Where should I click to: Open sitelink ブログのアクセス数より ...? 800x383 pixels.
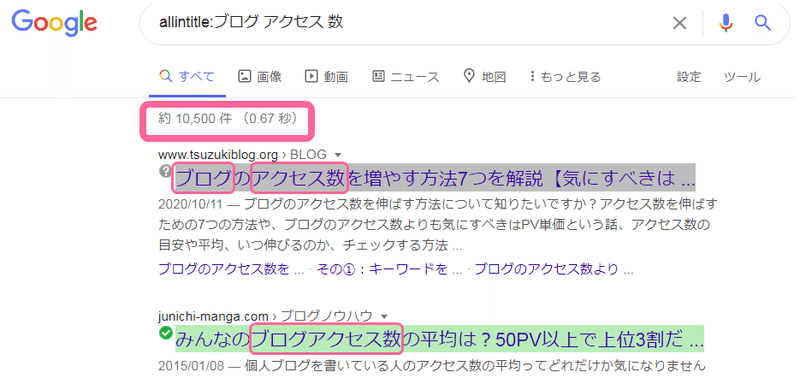pos(555,269)
